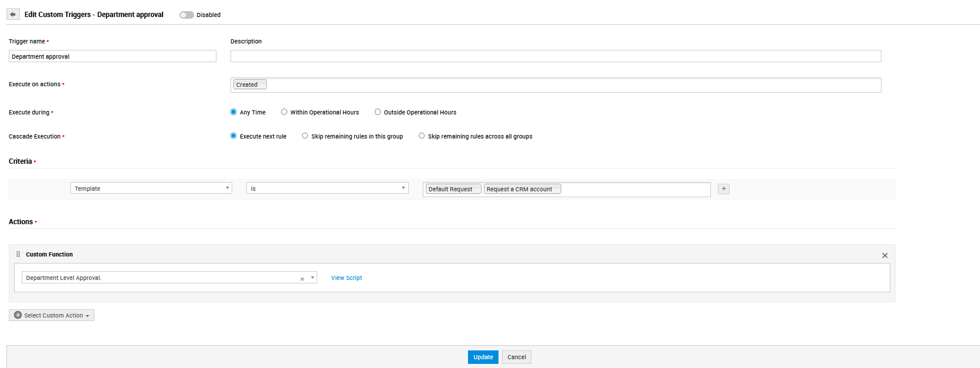Choose Skip remaining rules in this group
980x368 pixels.
(305, 136)
